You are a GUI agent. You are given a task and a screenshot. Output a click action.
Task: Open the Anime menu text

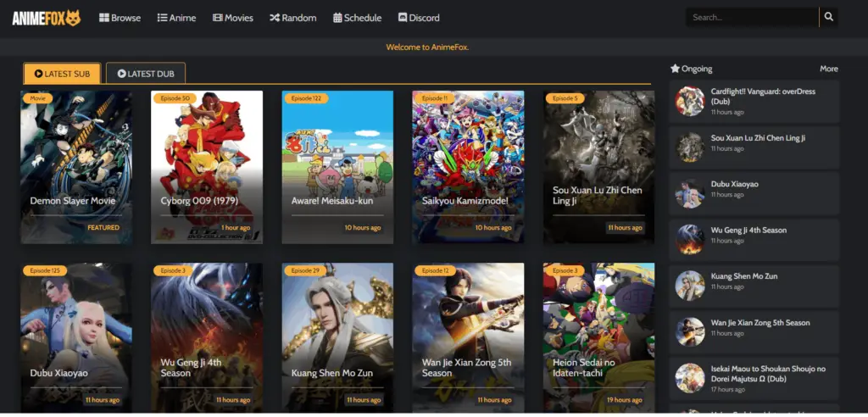[x=183, y=18]
